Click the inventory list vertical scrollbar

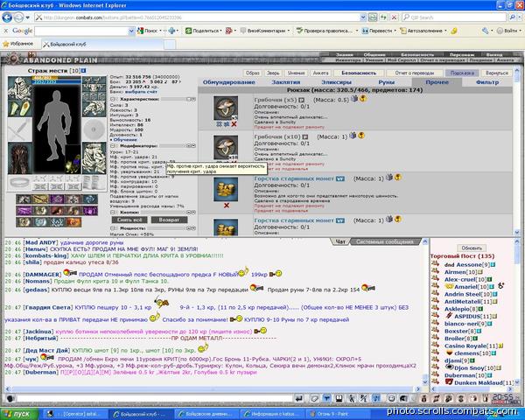(x=516, y=150)
